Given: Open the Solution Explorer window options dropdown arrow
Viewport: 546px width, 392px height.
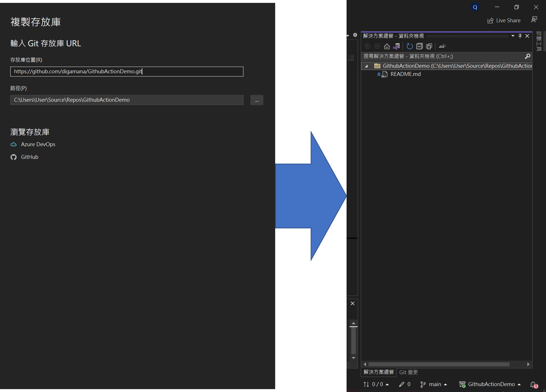Looking at the screenshot, I should (x=512, y=36).
